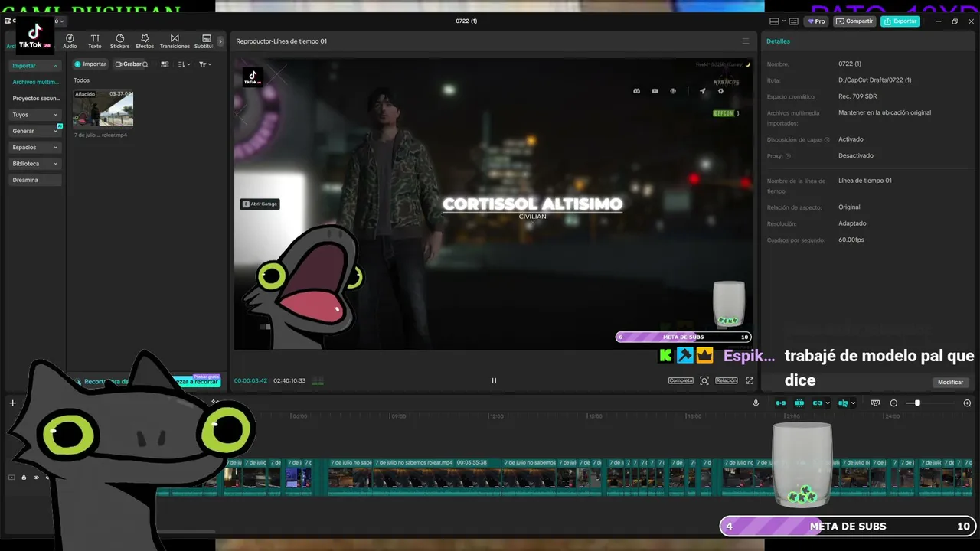Expand the Biblioteca section
The width and height of the screenshot is (980, 551).
tap(35, 164)
